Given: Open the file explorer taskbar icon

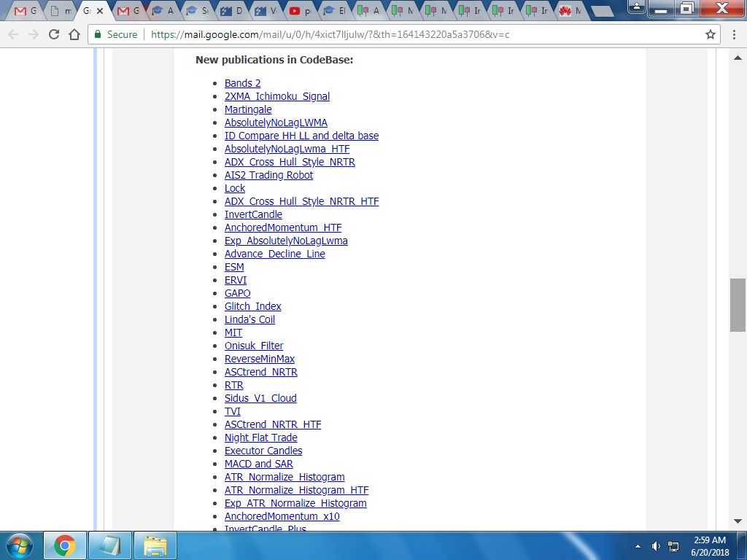Looking at the screenshot, I should click(x=155, y=545).
